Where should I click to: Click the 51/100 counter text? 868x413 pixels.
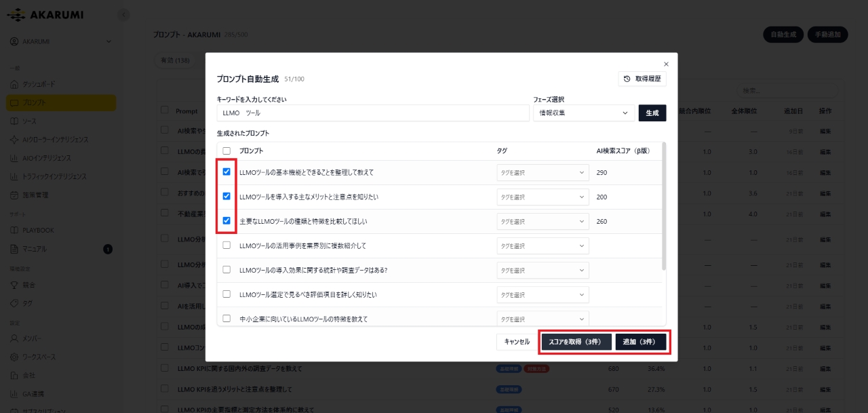pyautogui.click(x=294, y=79)
